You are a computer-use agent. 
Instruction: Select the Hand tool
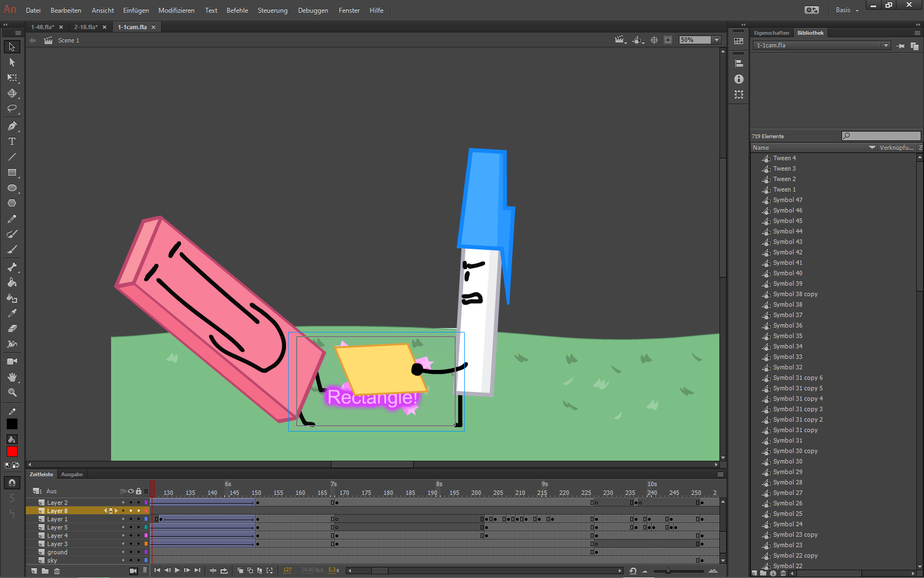tap(12, 377)
